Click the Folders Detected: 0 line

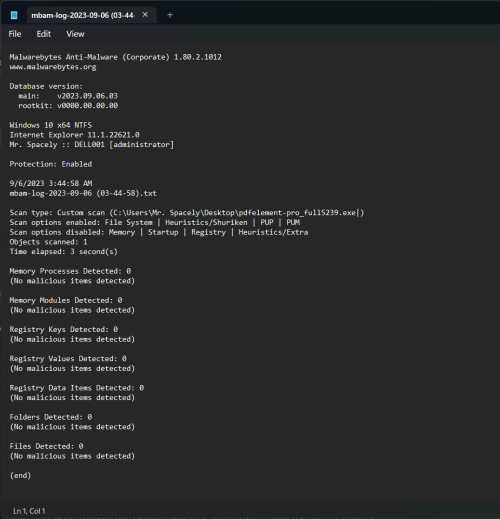pyautogui.click(x=51, y=417)
